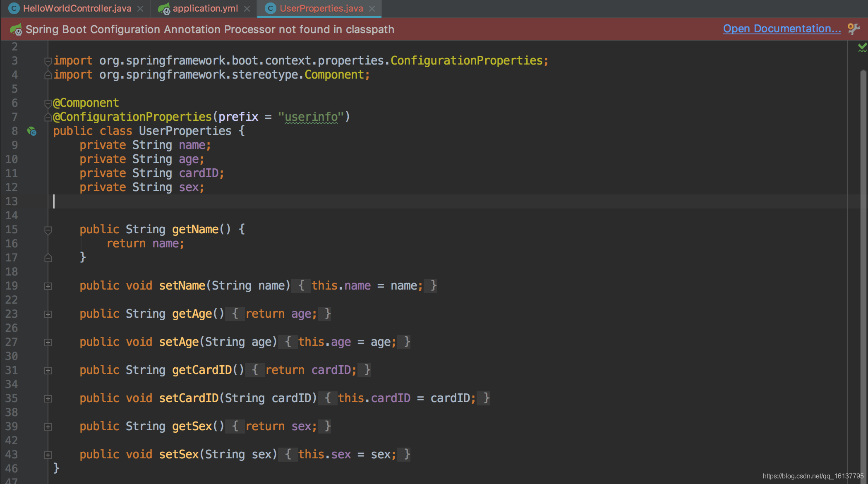
Task: Click the setName method name
Action: pyautogui.click(x=182, y=286)
